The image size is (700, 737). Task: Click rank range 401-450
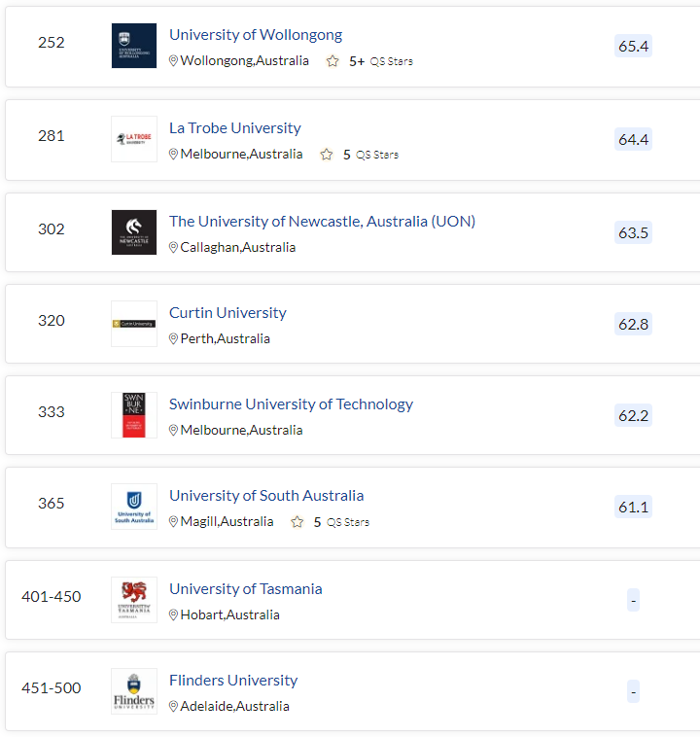point(52,596)
